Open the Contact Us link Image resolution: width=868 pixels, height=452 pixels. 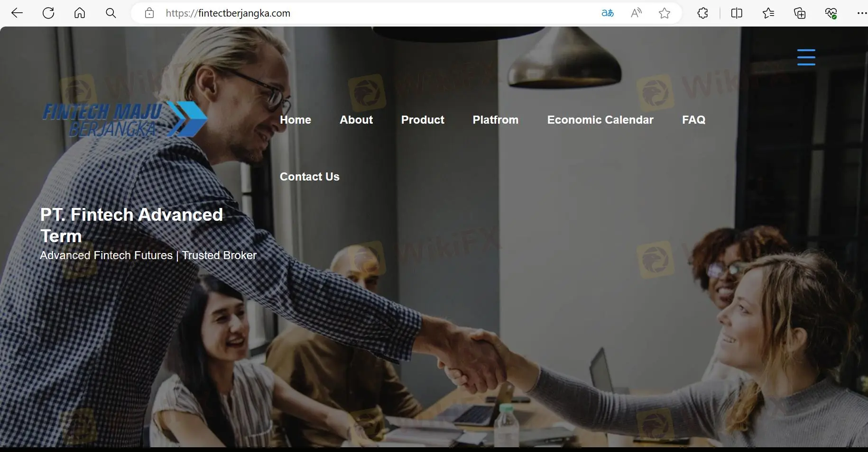(x=310, y=177)
